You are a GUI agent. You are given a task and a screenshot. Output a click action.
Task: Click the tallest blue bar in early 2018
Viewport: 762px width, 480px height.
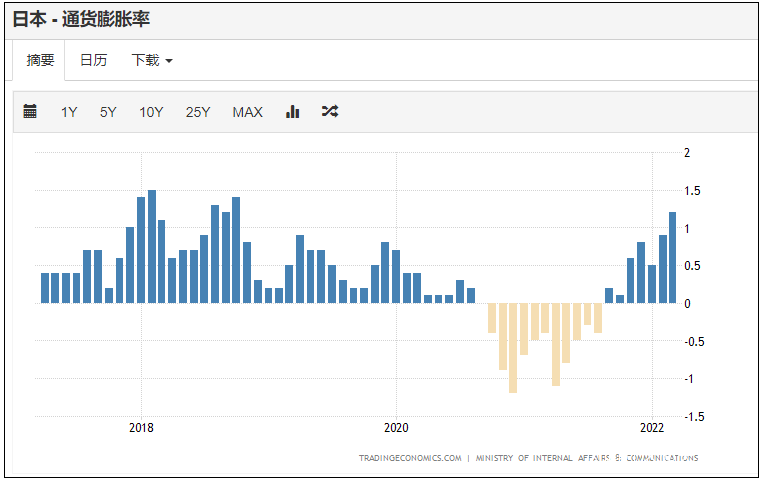click(x=152, y=246)
